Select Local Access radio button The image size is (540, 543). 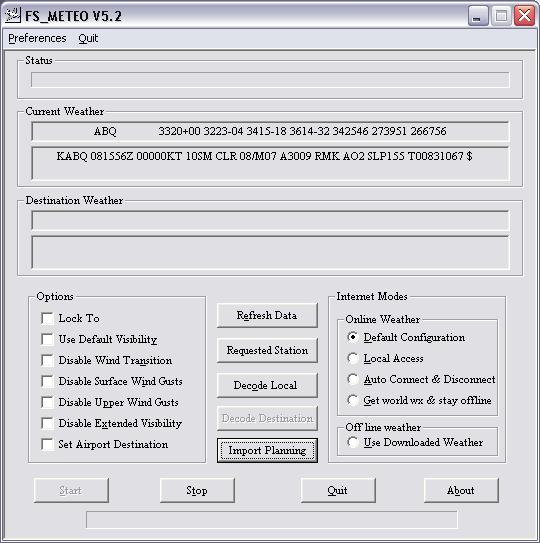click(353, 358)
